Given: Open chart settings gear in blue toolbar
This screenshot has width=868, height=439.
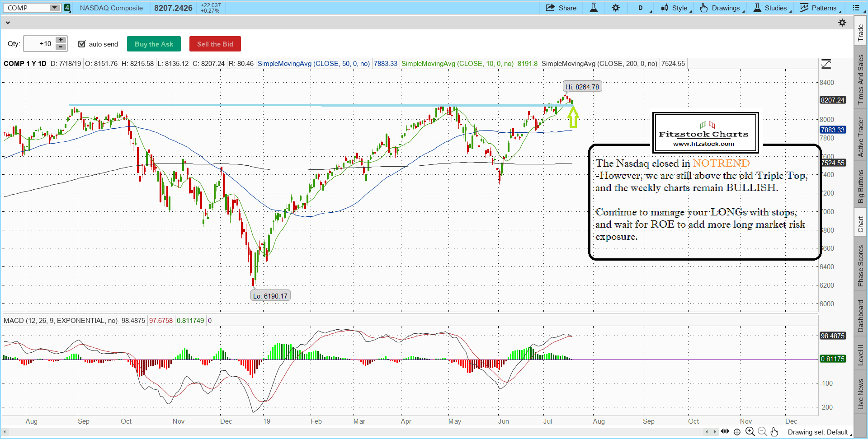Looking at the screenshot, I should 616,8.
